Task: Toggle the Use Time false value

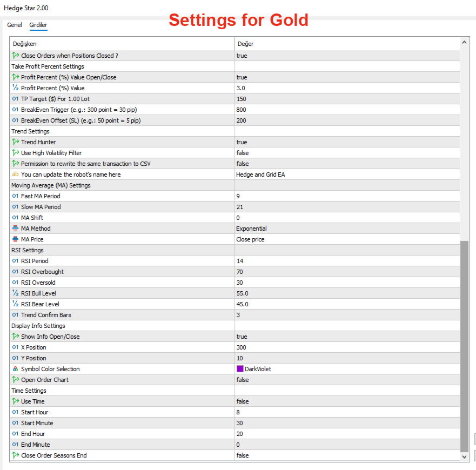Action: tap(243, 401)
